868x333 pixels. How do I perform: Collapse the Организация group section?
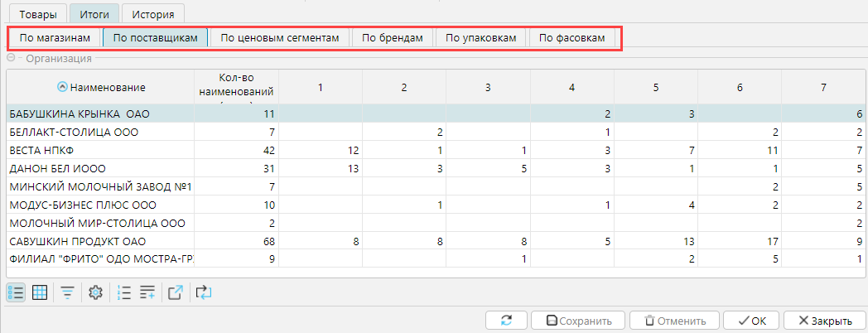click(x=12, y=58)
